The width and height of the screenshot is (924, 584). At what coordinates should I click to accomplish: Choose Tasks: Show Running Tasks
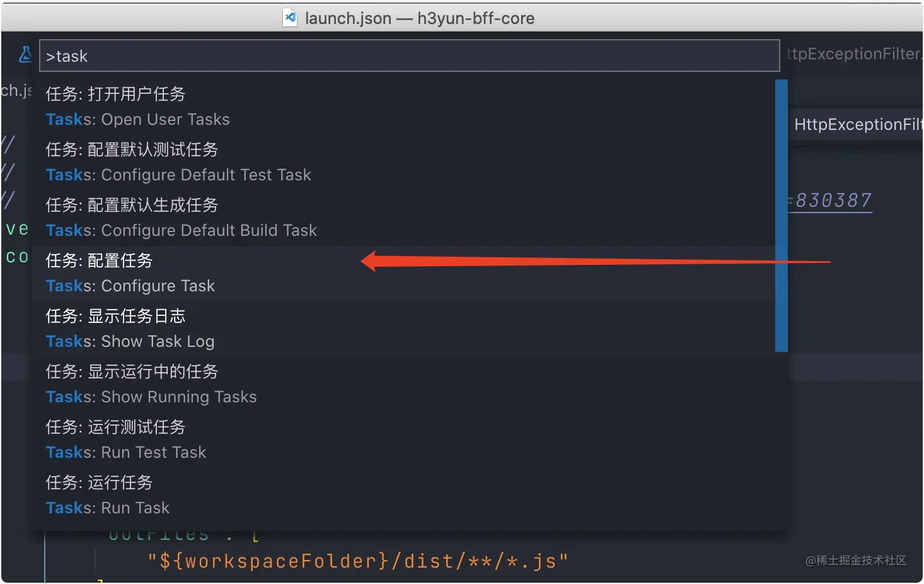(403, 385)
